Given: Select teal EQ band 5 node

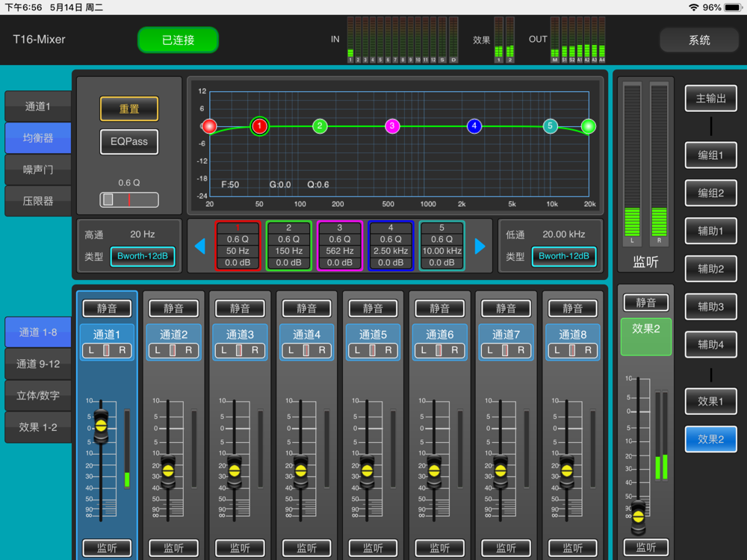Looking at the screenshot, I should 551,126.
